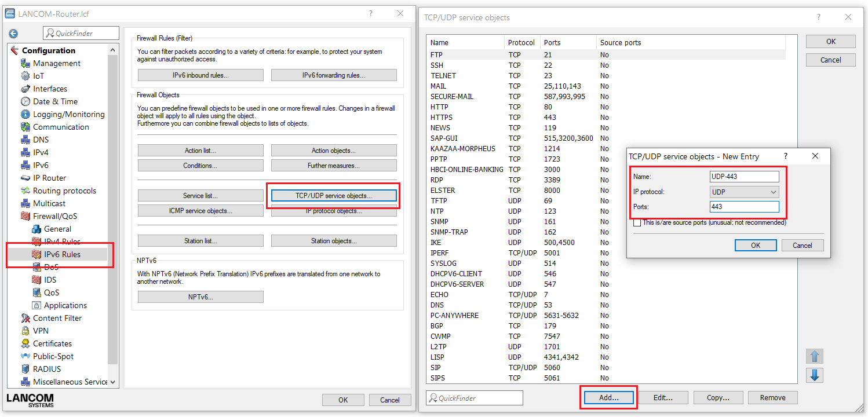Image resolution: width=868 pixels, height=417 pixels.
Task: Select IPv6 Rules in the tree
Action: (x=62, y=254)
